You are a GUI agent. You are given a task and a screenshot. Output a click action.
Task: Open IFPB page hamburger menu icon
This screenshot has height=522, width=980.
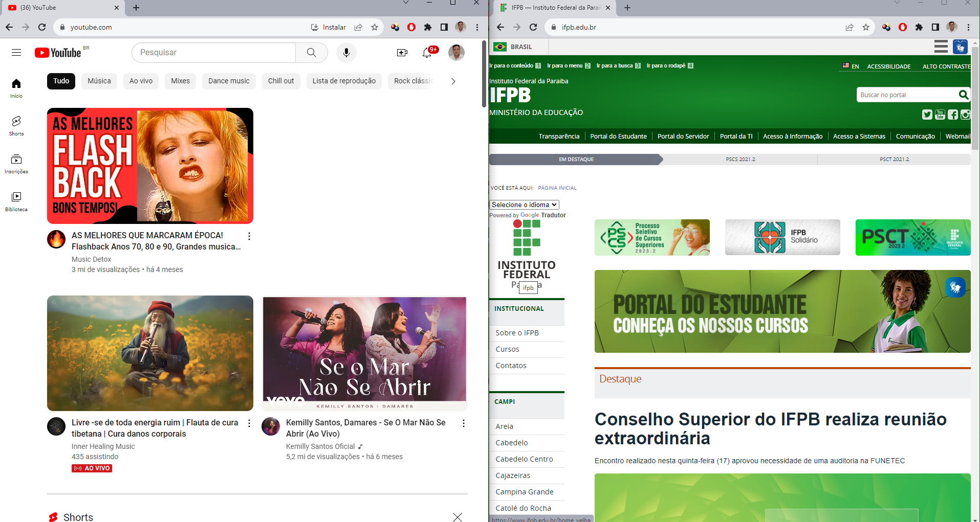941,47
